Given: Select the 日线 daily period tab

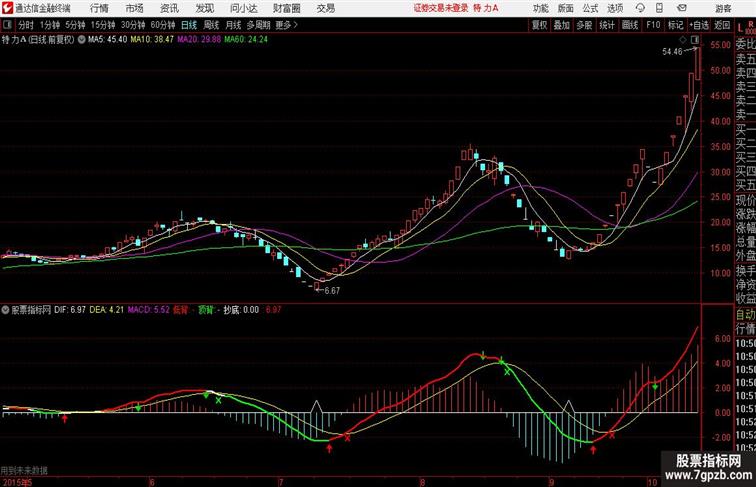Looking at the screenshot, I should (189, 25).
